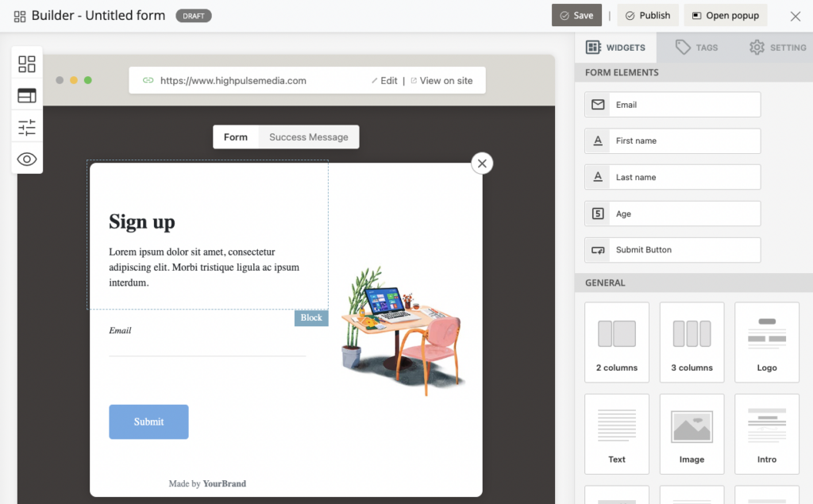Select the layout icon in left sidebar
Screen dimensions: 813x504
27,96
